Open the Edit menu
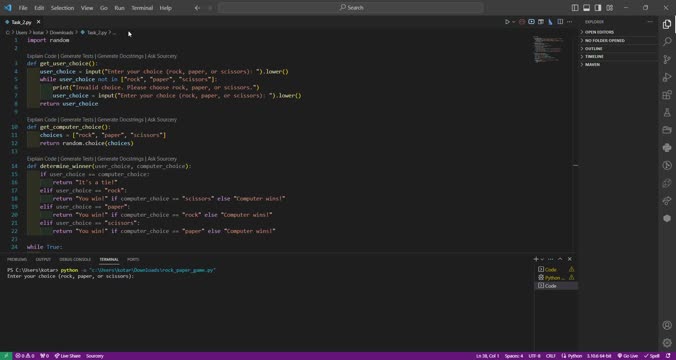 [39, 8]
